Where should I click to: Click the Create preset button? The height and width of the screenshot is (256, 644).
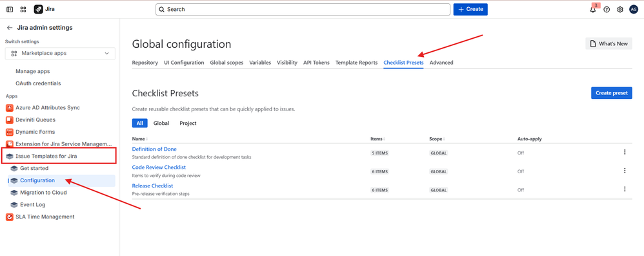[612, 93]
